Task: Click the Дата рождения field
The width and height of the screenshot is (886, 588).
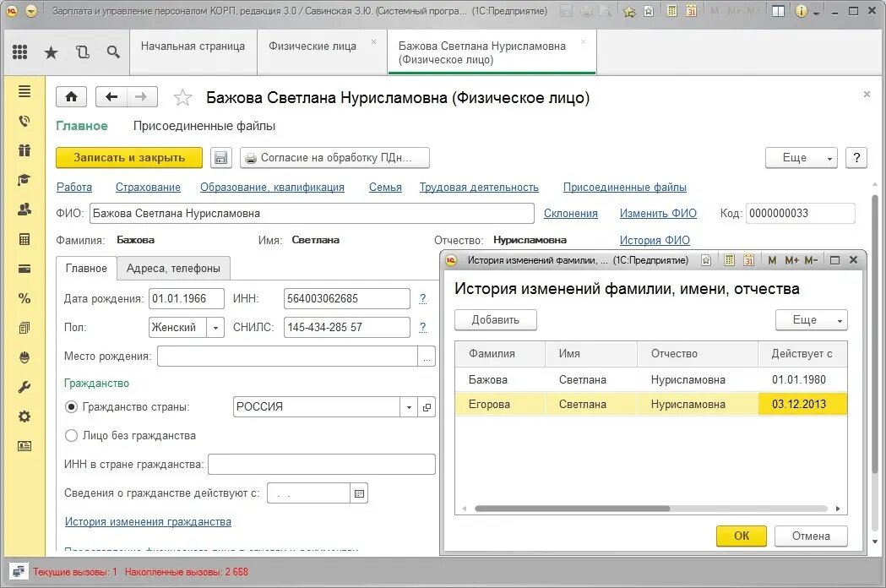Action: coord(187,298)
